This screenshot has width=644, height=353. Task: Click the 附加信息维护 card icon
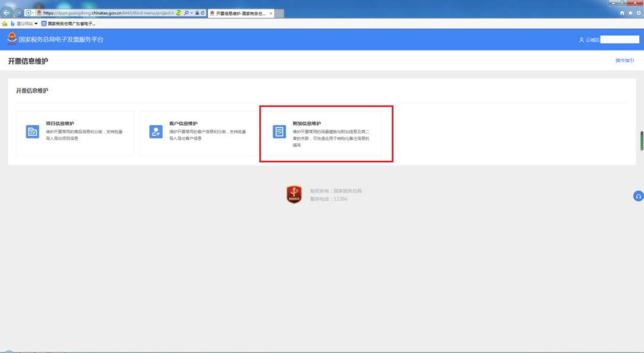tap(279, 132)
